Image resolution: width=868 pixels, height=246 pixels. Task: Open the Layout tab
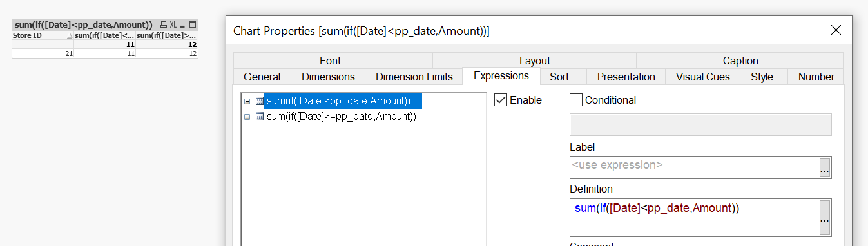click(x=534, y=61)
